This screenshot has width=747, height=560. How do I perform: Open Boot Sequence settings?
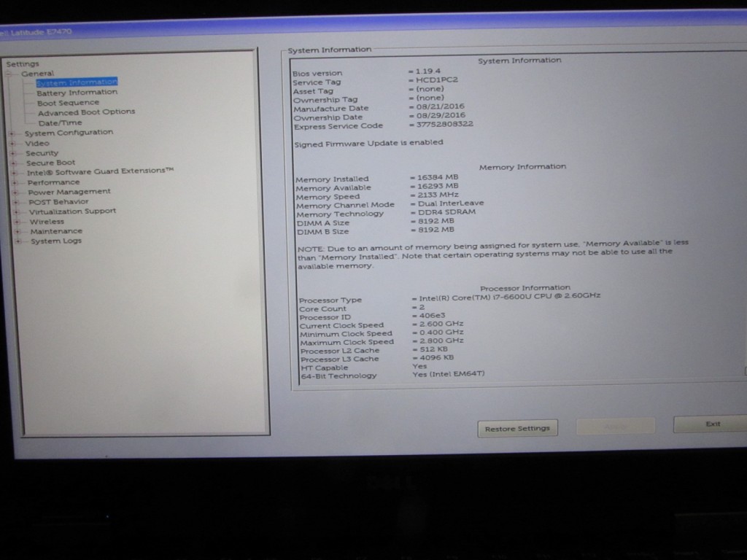68,103
